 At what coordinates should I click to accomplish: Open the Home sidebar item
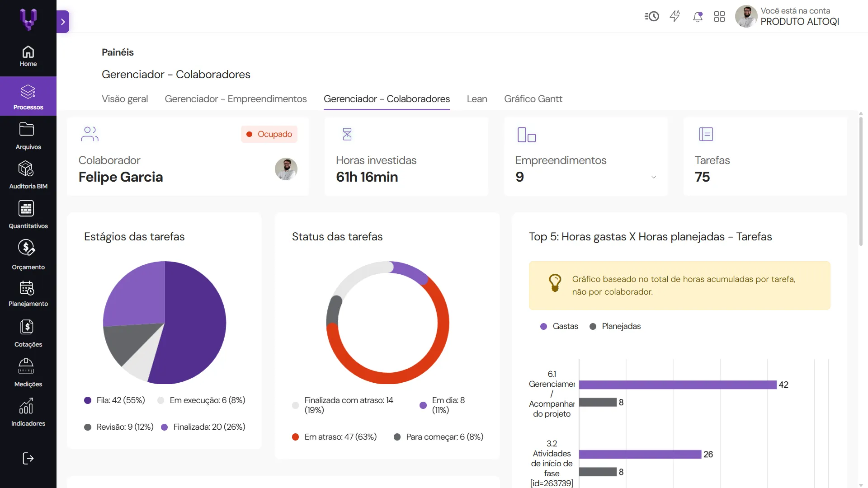(28, 56)
